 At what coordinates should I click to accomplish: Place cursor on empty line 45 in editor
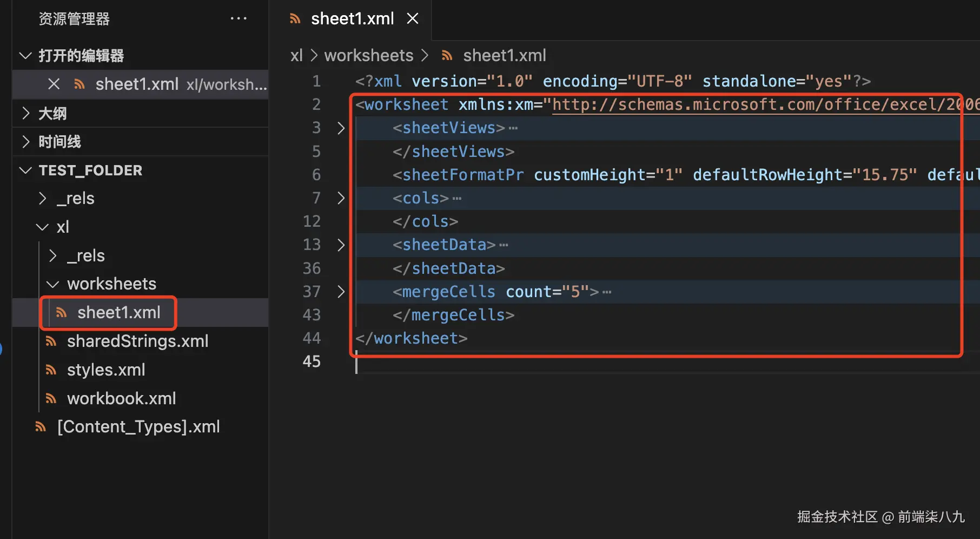coord(487,361)
